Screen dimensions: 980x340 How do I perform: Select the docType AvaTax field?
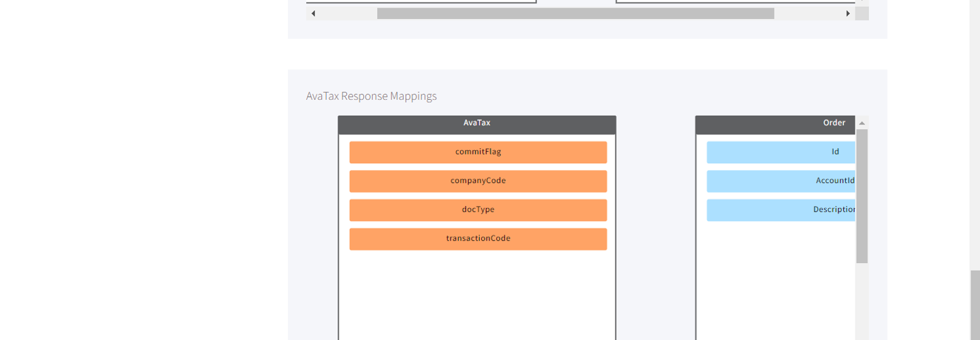point(478,209)
